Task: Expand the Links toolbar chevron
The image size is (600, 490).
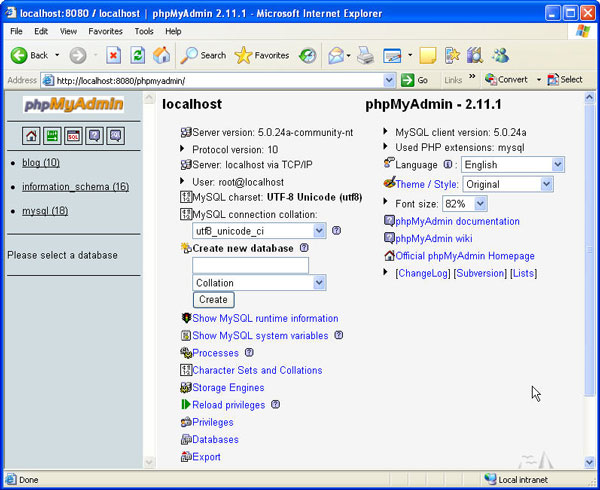Action: tap(472, 76)
